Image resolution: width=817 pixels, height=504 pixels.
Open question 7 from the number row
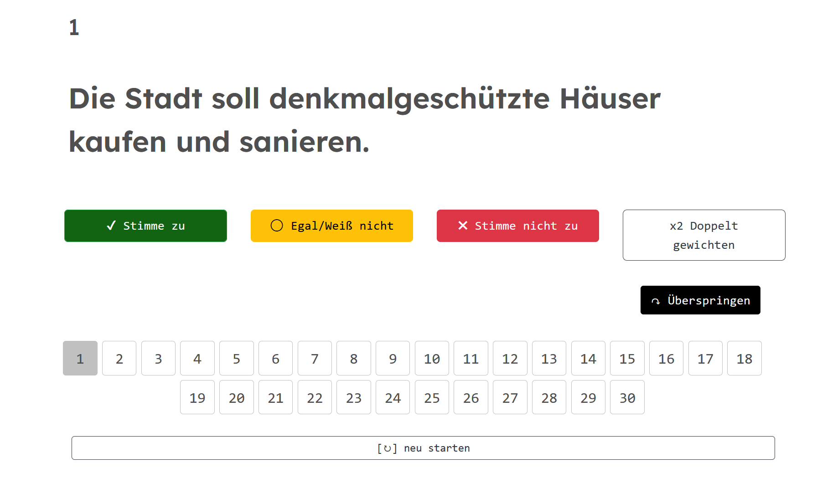315,359
